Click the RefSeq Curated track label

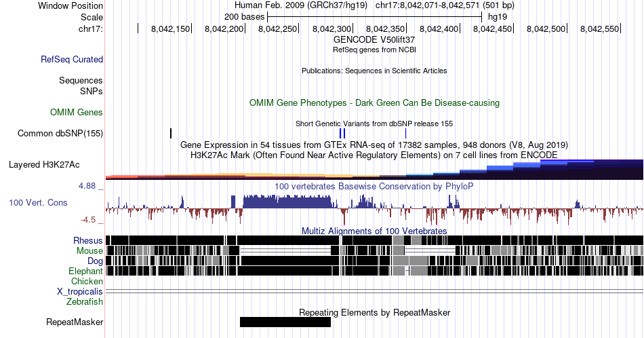pyautogui.click(x=71, y=59)
